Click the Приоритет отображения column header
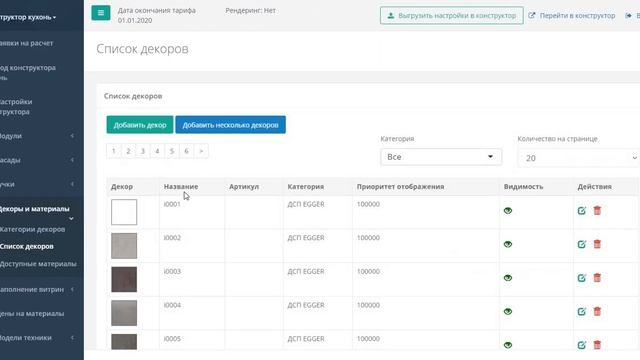 [x=400, y=187]
